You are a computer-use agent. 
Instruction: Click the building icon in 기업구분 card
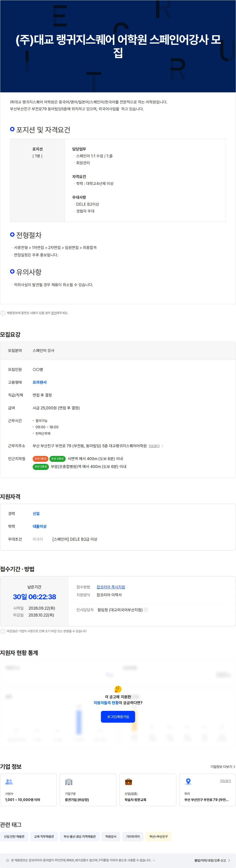click(x=69, y=781)
